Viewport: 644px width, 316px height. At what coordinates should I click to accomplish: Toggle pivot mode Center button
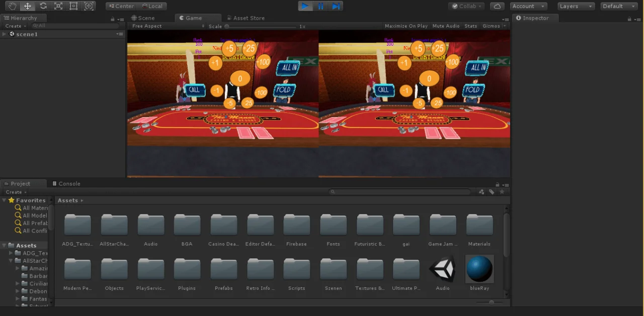[121, 6]
